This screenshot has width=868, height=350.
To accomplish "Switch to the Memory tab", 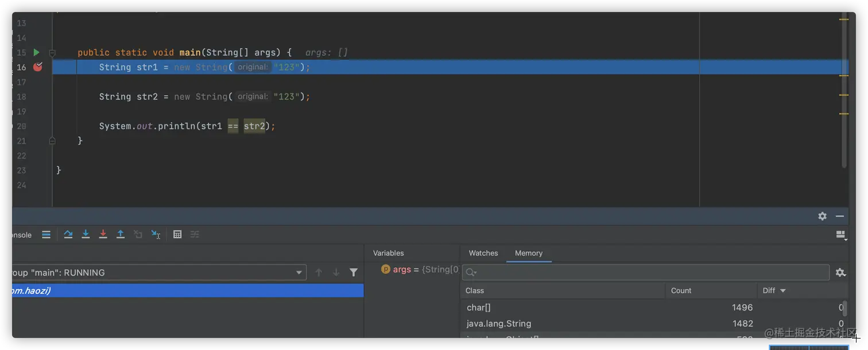I will (529, 253).
